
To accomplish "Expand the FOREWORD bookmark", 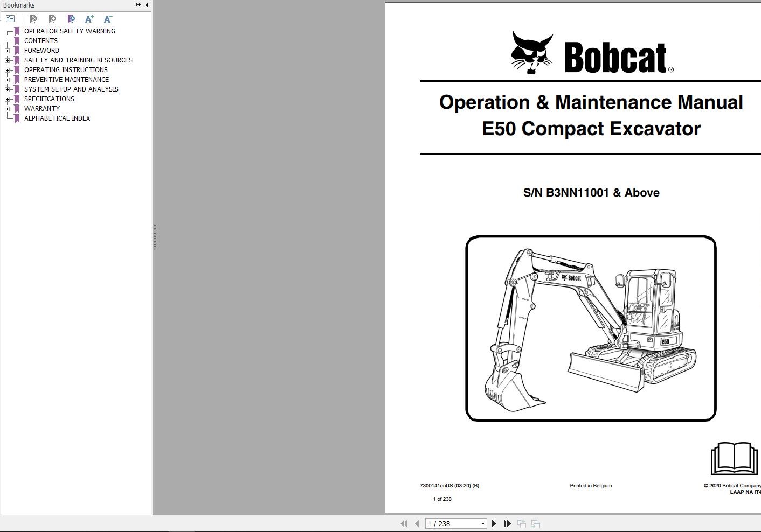I will [x=7, y=51].
